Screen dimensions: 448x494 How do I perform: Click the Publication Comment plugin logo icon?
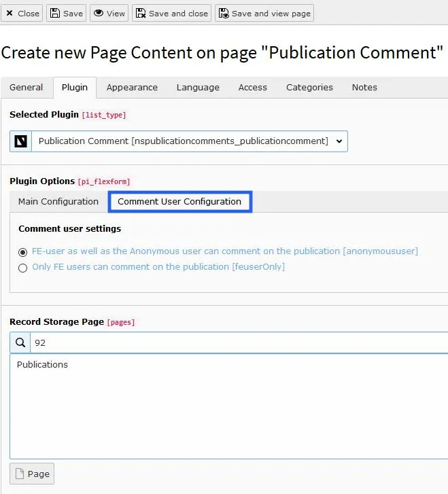(21, 141)
